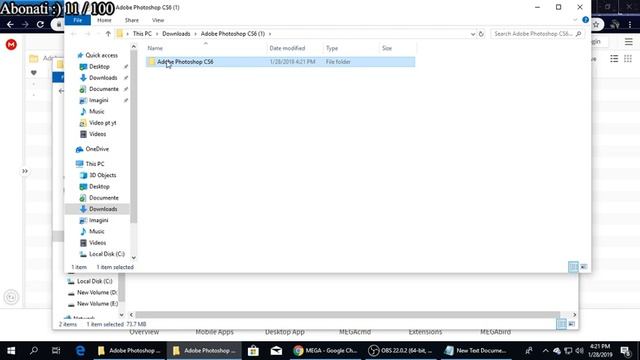Open Local Disk (C:) in front window

click(107, 254)
